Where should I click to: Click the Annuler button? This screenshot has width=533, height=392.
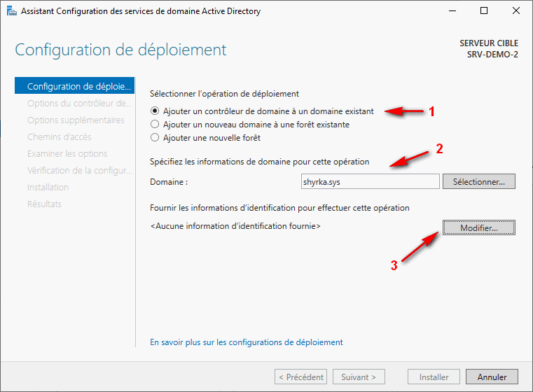(491, 377)
